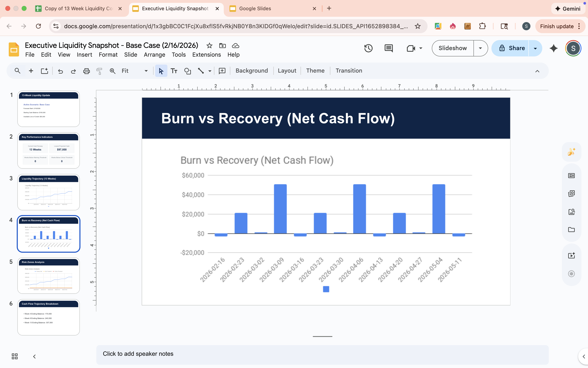Select the line drawing tool
This screenshot has width=588, height=368.
coord(201,71)
